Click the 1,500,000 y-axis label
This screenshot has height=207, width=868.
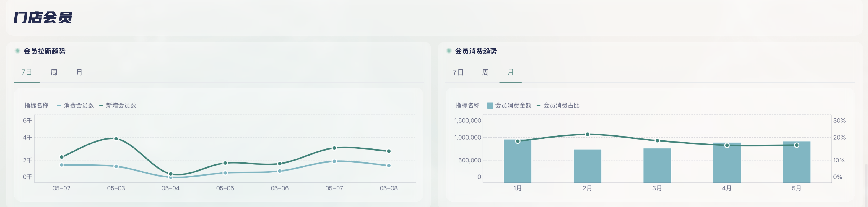click(467, 120)
